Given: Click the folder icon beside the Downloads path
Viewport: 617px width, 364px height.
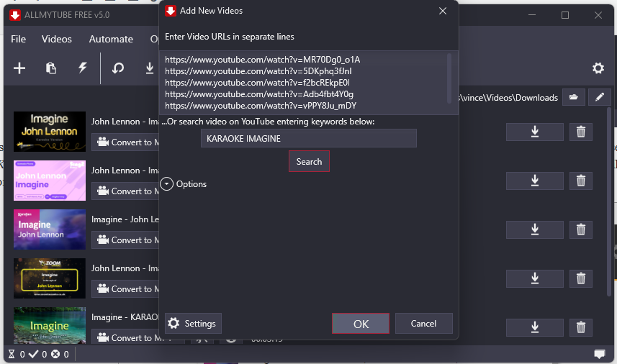Looking at the screenshot, I should click(574, 97).
